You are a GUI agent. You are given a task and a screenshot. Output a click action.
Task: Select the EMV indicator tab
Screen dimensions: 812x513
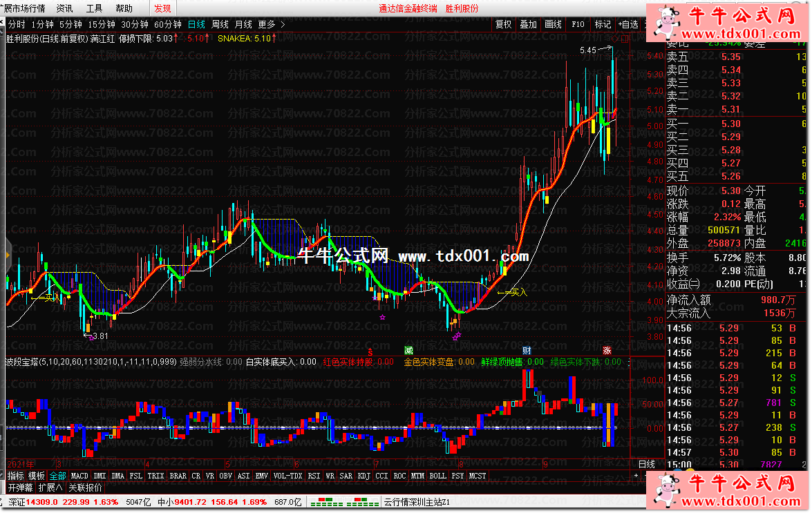coord(261,476)
